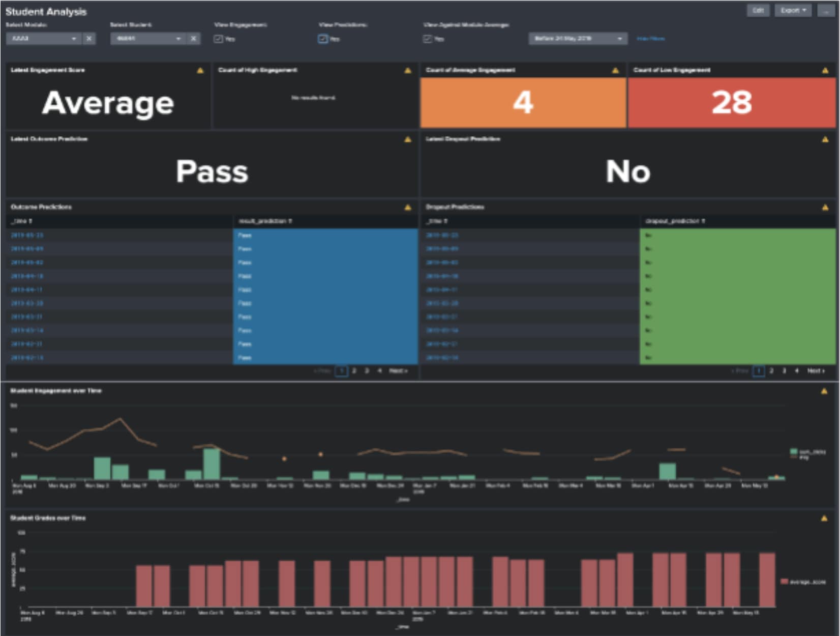Click the Hide Filters link
The image size is (840, 636).
point(651,39)
